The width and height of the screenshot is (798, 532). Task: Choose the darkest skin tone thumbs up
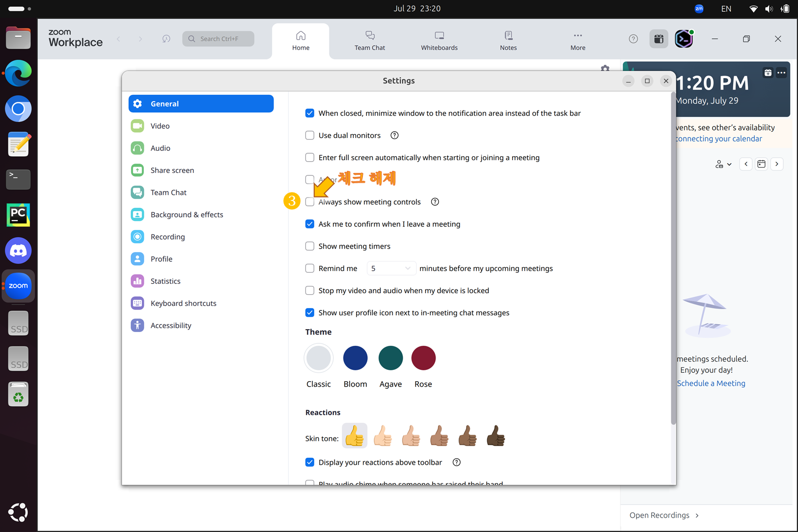(495, 436)
